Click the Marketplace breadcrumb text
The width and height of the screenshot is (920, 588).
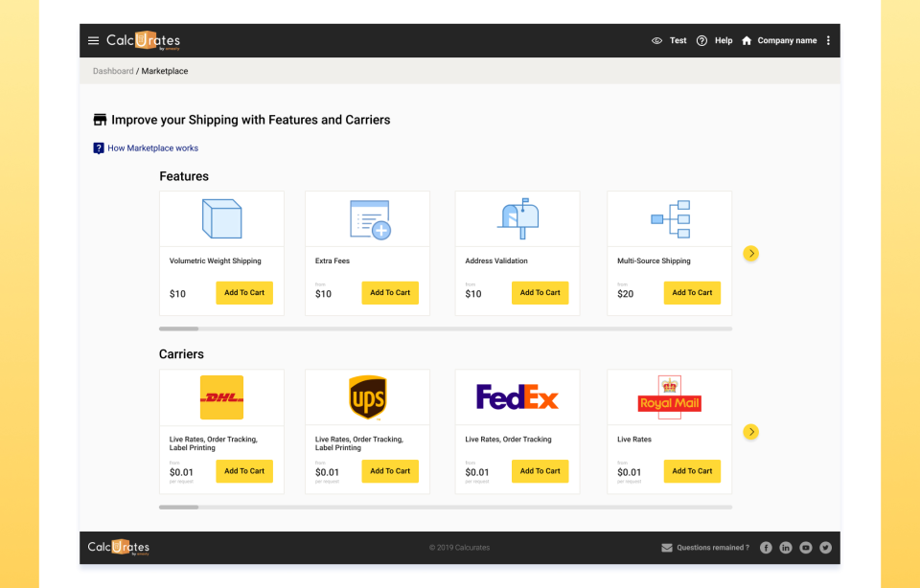165,71
